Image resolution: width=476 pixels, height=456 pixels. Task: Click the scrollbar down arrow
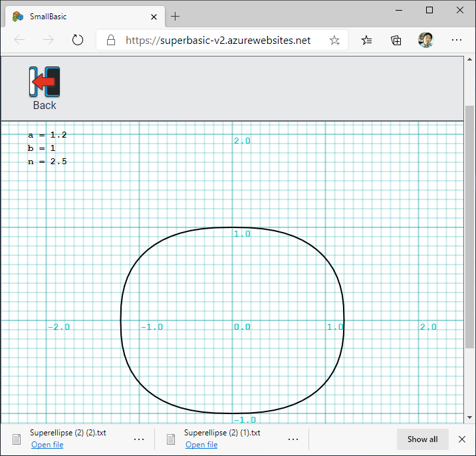pos(469,417)
